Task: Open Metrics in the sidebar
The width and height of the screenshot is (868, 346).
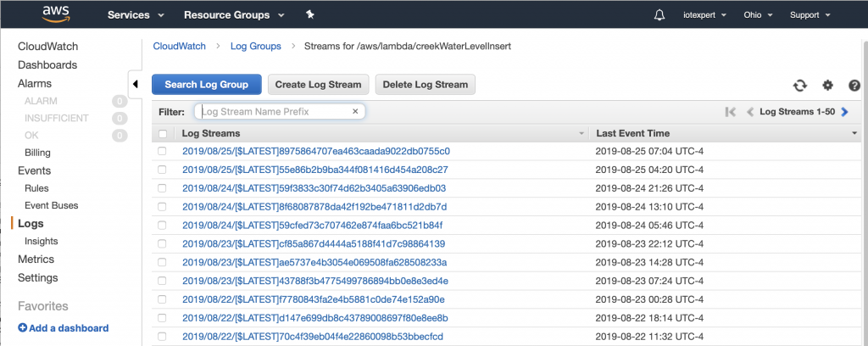Action: point(36,259)
